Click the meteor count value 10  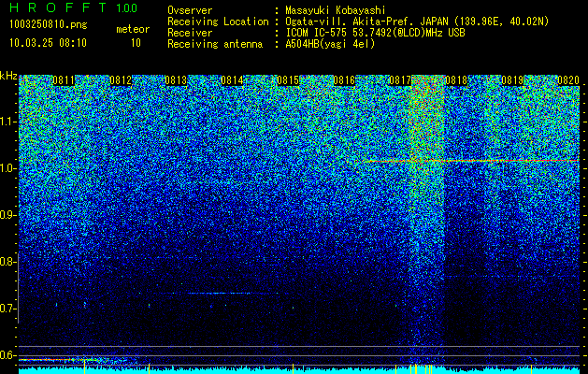click(136, 43)
